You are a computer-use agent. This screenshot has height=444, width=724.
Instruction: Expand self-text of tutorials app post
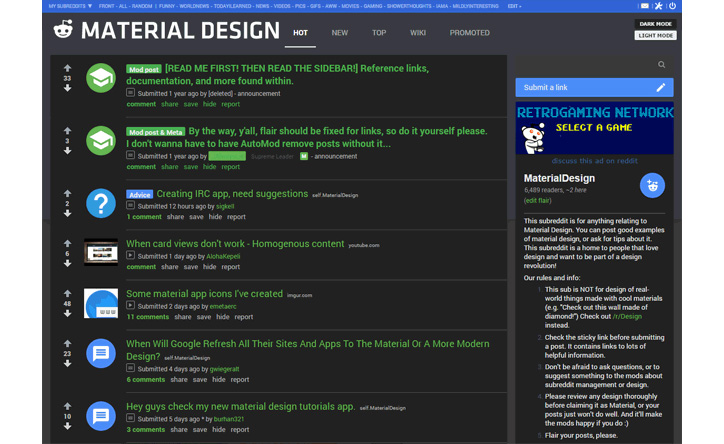[x=131, y=418]
